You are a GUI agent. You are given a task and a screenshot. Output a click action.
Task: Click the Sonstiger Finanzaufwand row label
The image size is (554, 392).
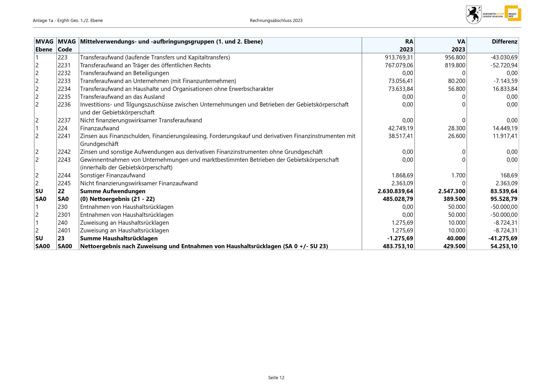(x=112, y=175)
